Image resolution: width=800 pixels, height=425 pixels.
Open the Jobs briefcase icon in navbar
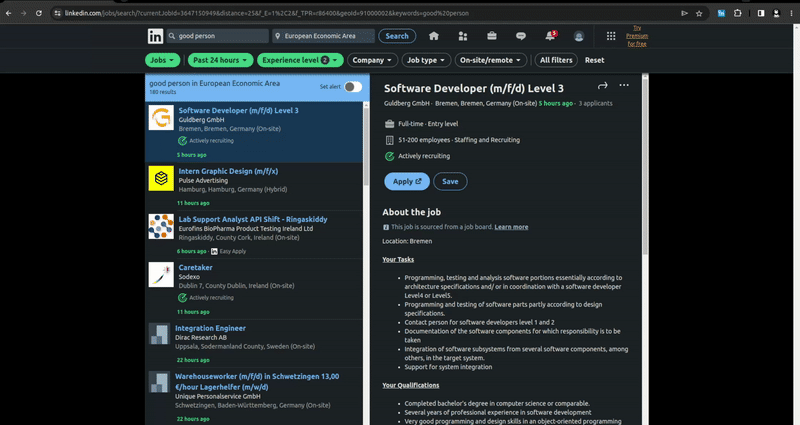pos(492,36)
